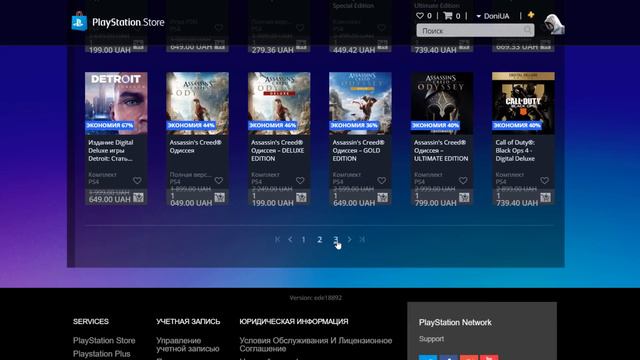Add Black Ops 4 1 739.40 UAH to cart
The image size is (640, 360).
point(545,198)
